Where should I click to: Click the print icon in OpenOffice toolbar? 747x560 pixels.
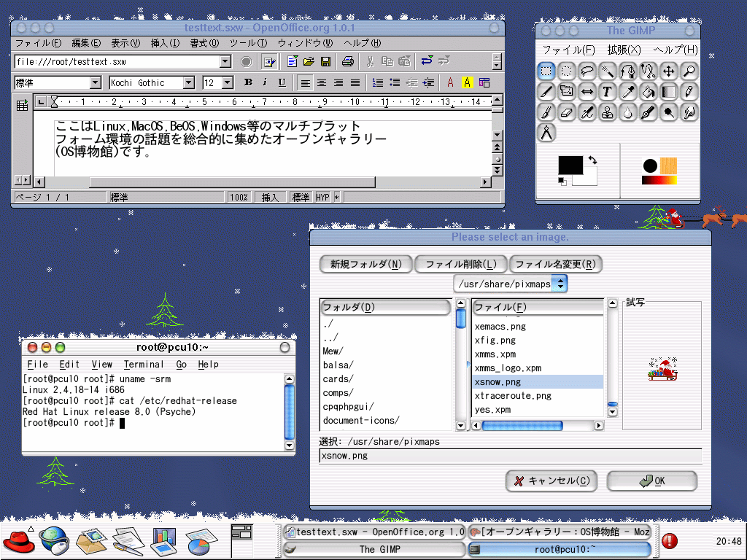pyautogui.click(x=348, y=61)
